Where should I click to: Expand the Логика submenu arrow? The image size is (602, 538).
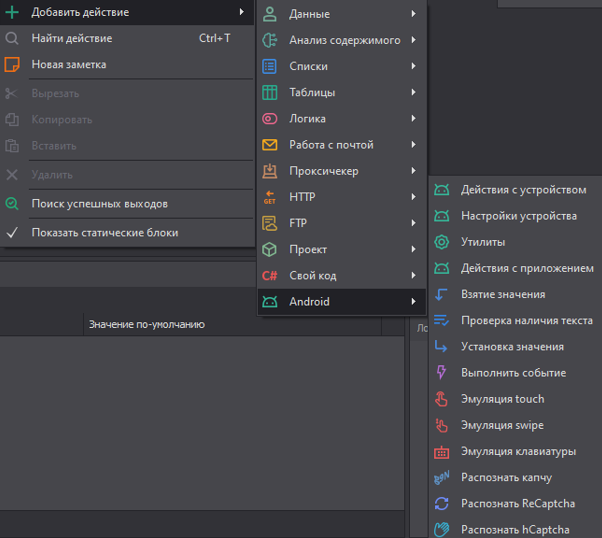tap(413, 118)
